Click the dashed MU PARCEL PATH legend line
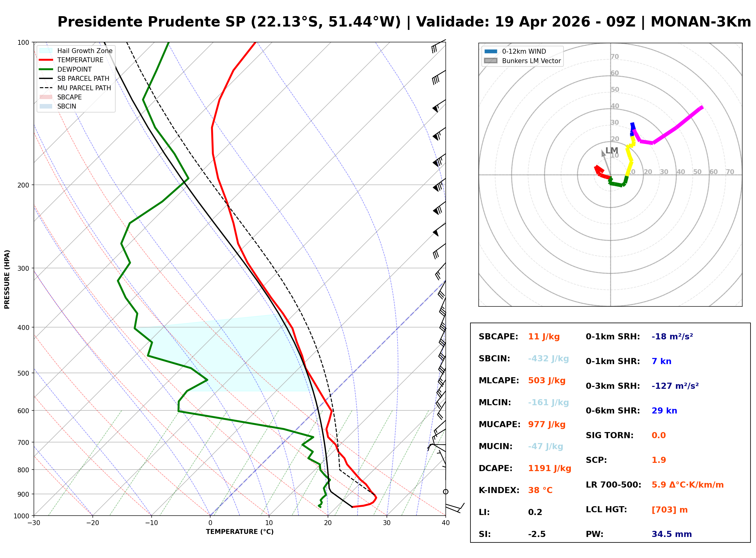Screen dimensions: 756x558 (46, 88)
